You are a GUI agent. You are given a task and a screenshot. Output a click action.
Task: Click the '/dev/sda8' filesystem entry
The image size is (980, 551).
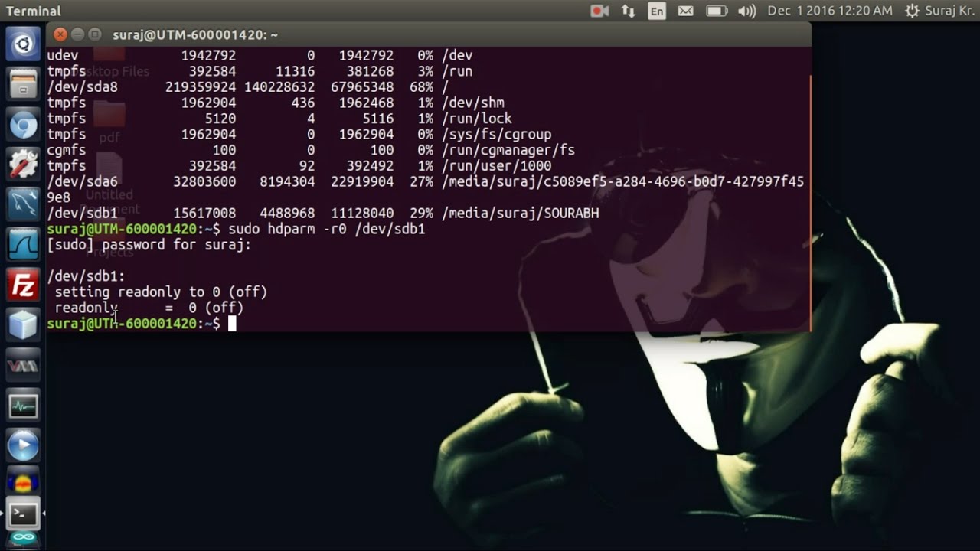click(x=83, y=87)
